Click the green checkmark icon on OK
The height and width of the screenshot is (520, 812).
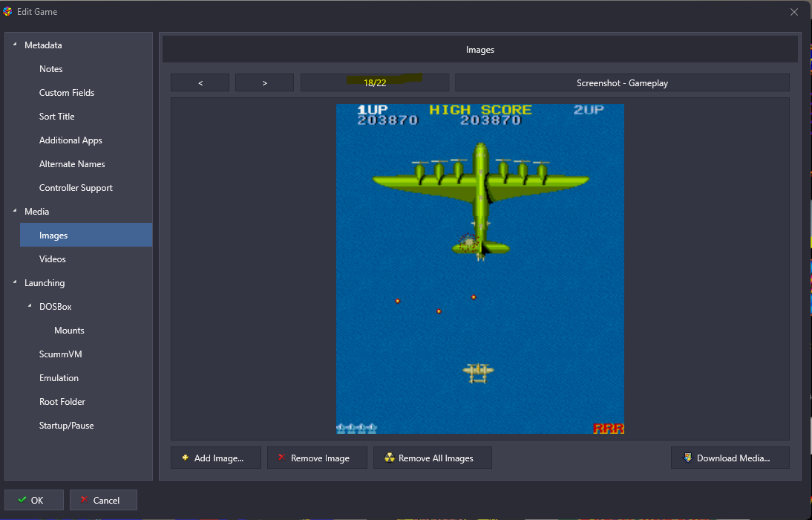tap(22, 500)
